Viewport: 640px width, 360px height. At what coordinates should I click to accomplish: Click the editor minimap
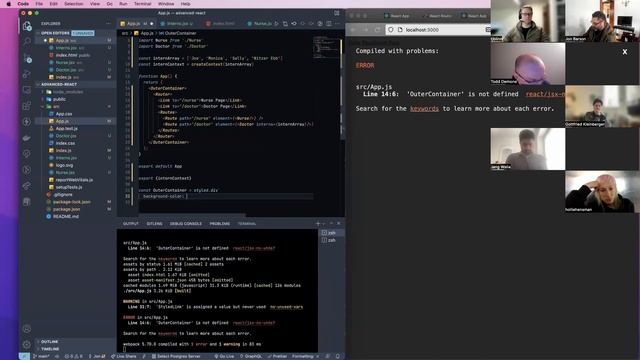coord(326,47)
